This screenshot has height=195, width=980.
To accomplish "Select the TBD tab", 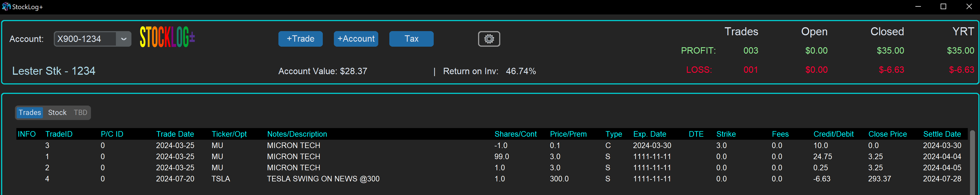I will pyautogui.click(x=80, y=113).
